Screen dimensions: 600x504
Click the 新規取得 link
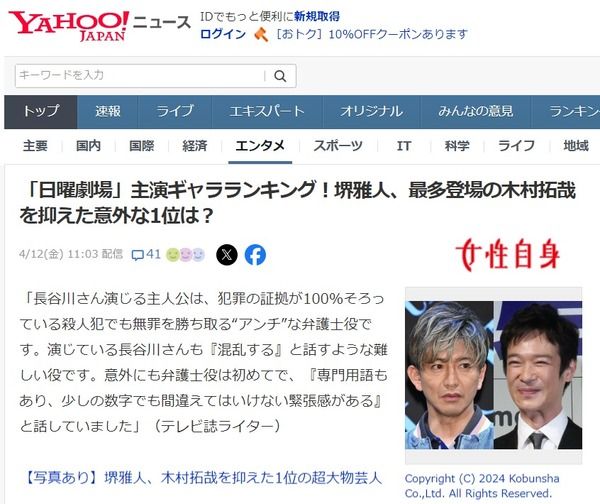click(x=317, y=16)
